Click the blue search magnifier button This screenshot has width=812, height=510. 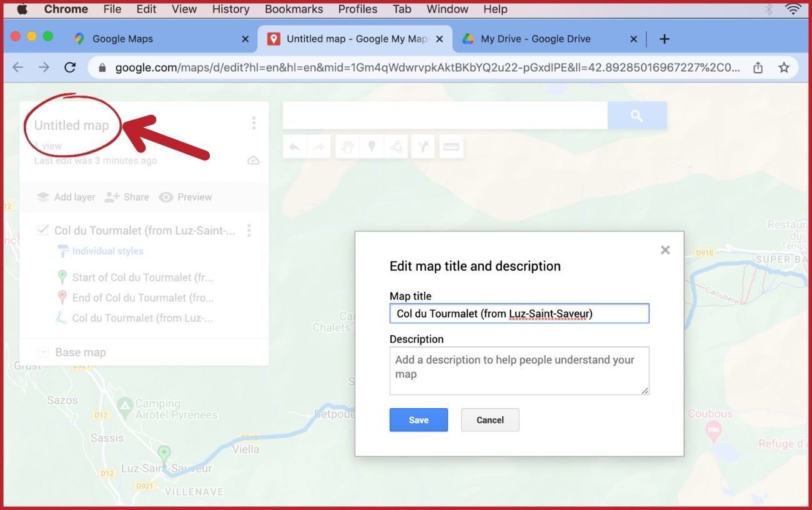pos(637,115)
